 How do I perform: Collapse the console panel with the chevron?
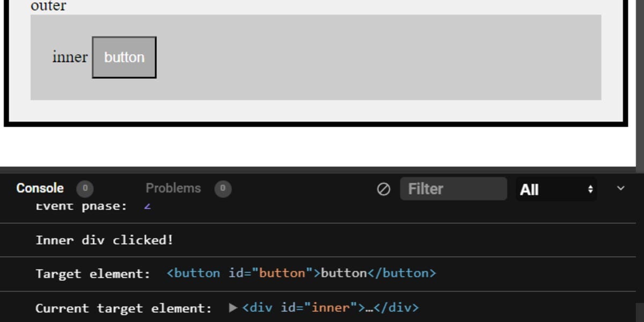click(x=621, y=188)
